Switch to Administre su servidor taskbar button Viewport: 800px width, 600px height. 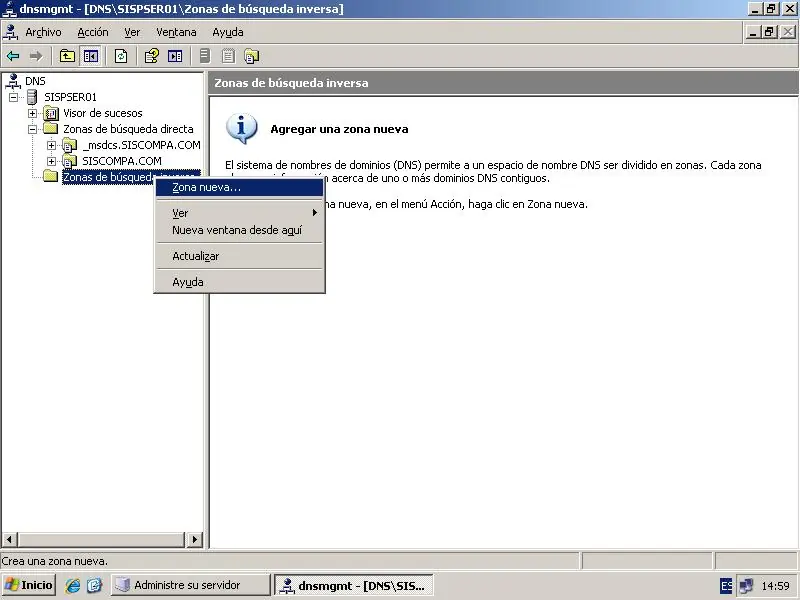[x=190, y=585]
